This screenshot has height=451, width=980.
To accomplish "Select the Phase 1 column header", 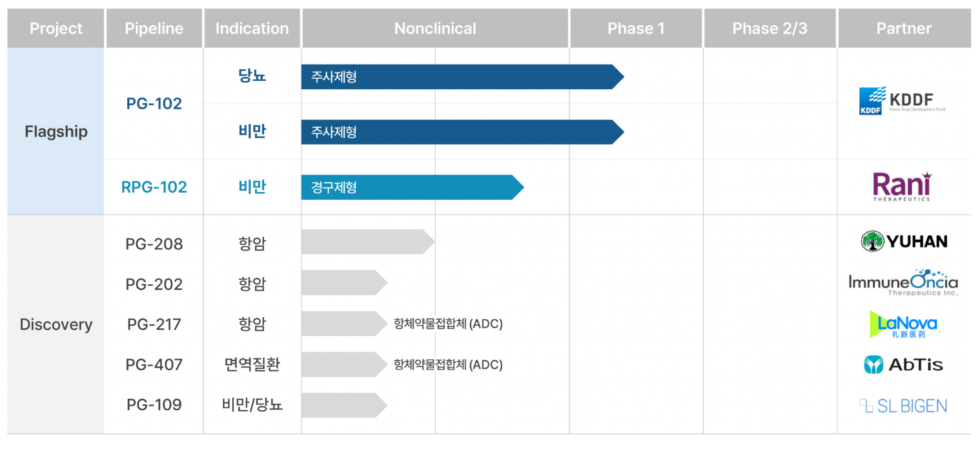I will click(636, 28).
